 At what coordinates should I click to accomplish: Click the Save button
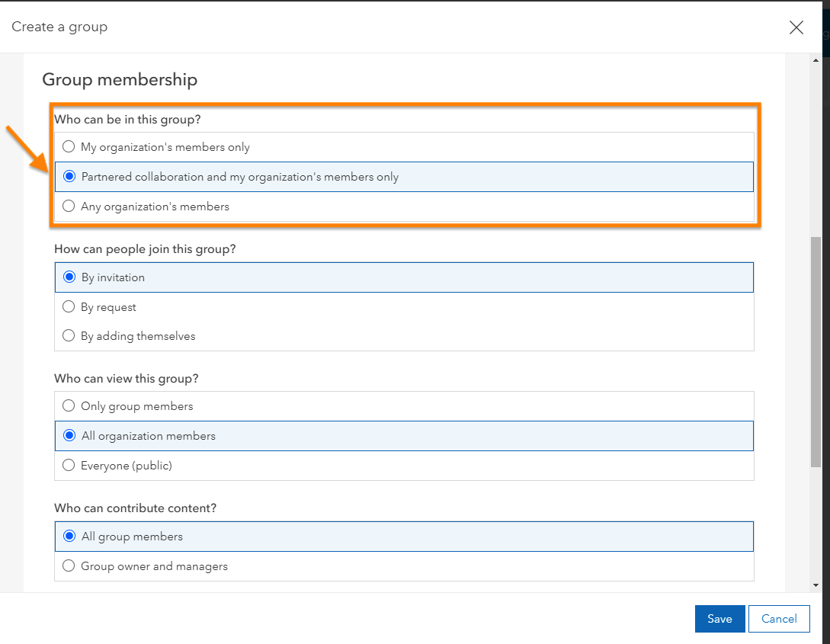point(719,619)
